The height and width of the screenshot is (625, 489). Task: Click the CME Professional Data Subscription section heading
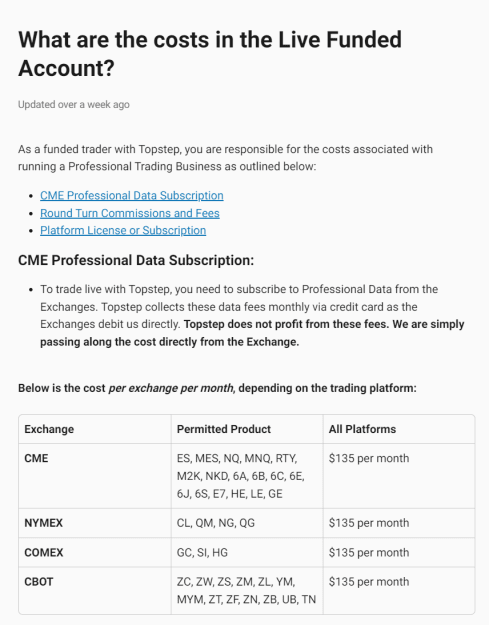click(x=136, y=260)
